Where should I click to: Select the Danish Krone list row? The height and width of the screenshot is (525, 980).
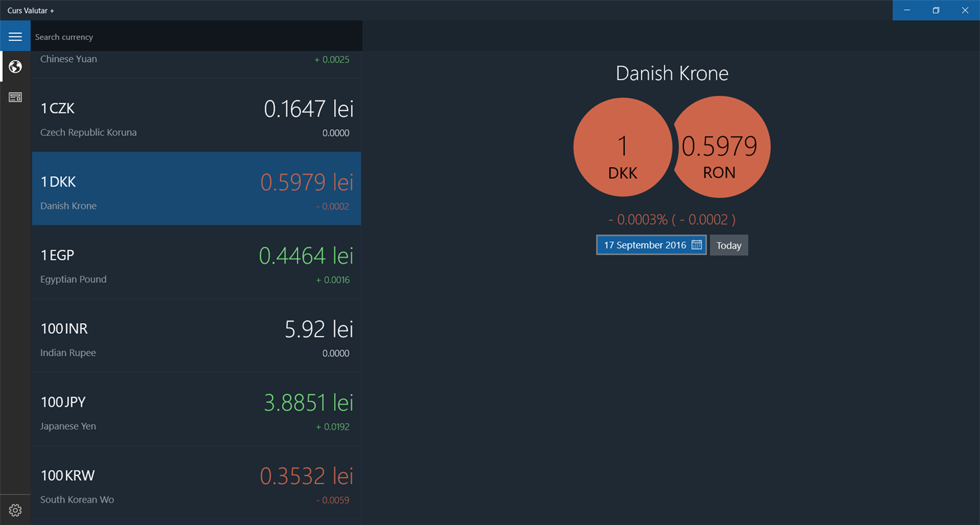(x=197, y=188)
